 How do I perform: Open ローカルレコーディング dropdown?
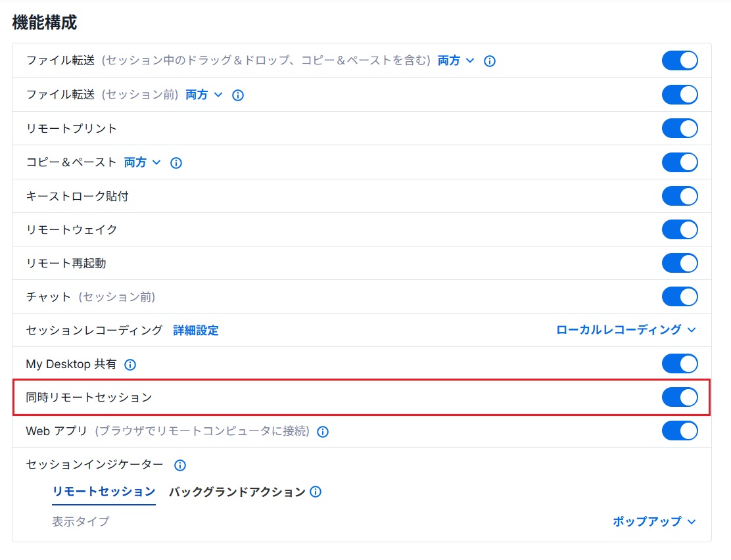tap(626, 330)
